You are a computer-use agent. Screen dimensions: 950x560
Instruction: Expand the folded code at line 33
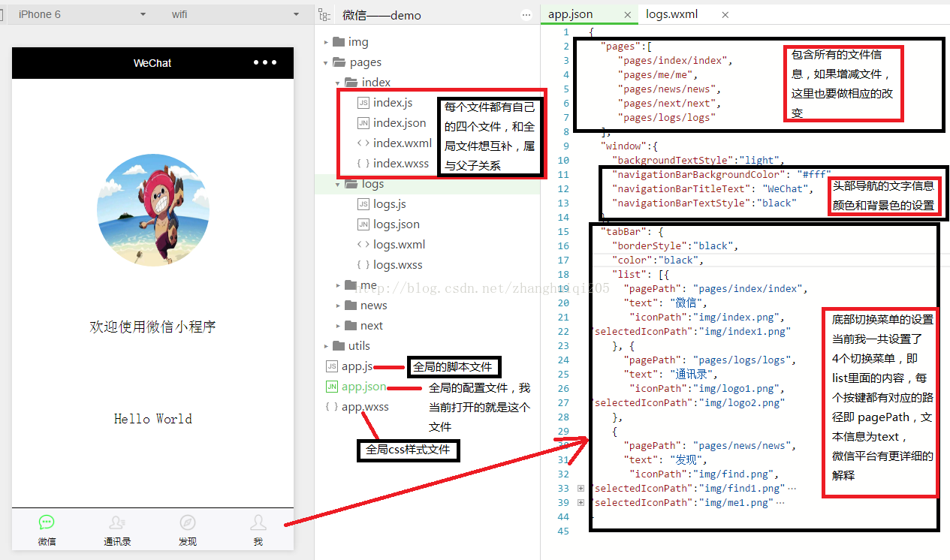581,489
